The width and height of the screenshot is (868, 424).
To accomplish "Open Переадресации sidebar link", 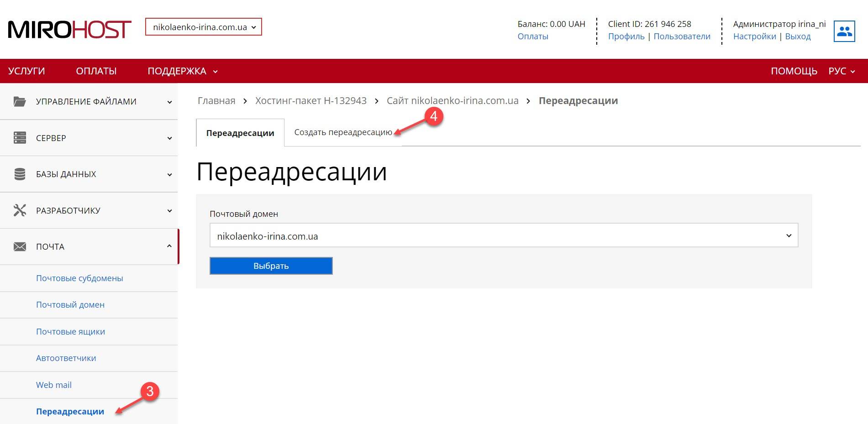I will click(x=70, y=412).
